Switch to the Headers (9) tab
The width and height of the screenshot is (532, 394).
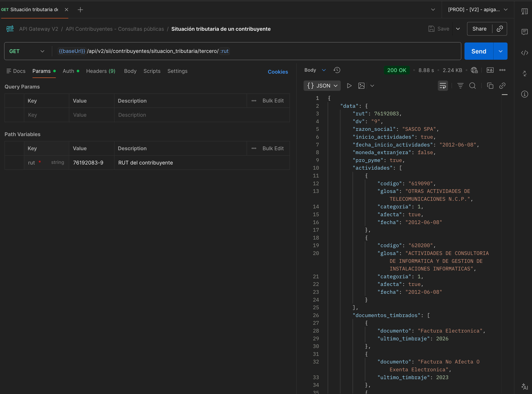click(101, 71)
